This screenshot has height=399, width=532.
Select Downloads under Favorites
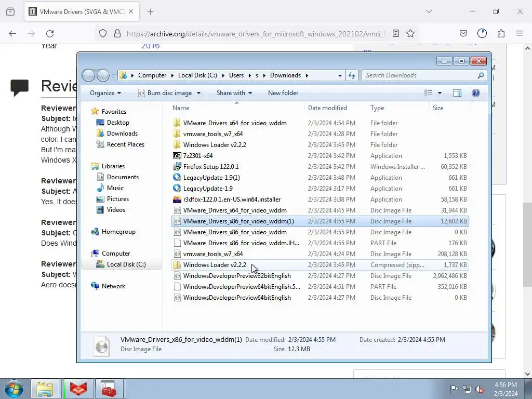pos(122,134)
